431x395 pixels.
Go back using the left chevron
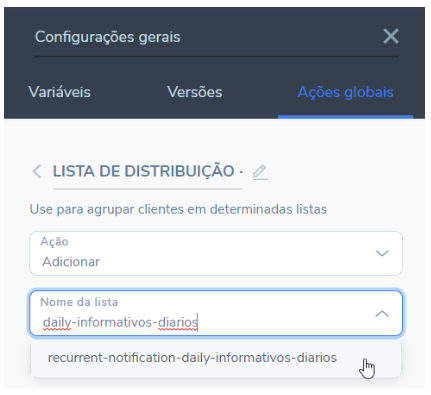tap(37, 171)
